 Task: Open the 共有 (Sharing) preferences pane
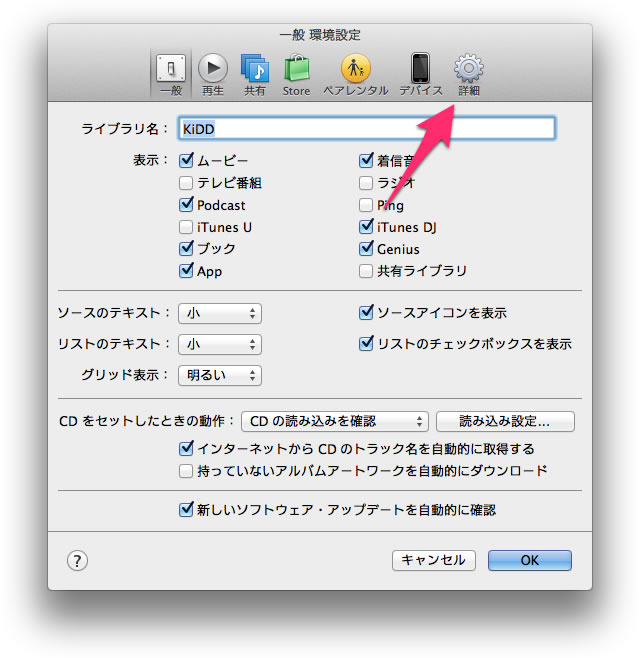tap(255, 74)
